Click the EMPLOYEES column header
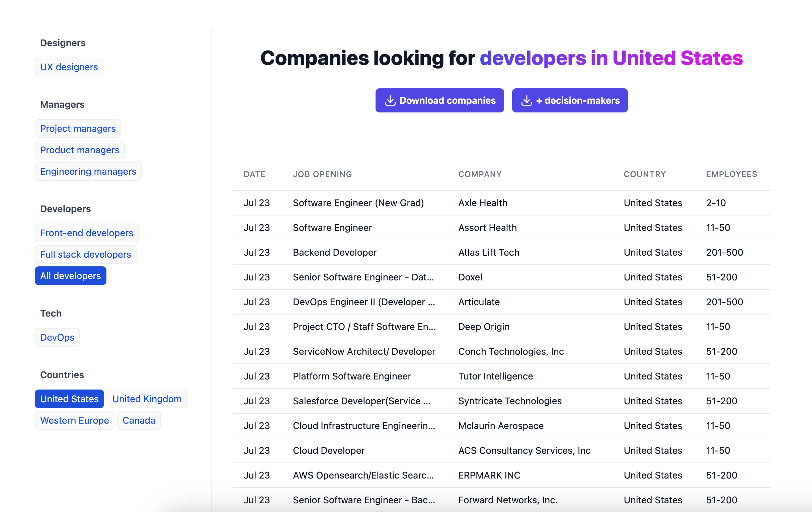The width and height of the screenshot is (812, 512). (732, 174)
